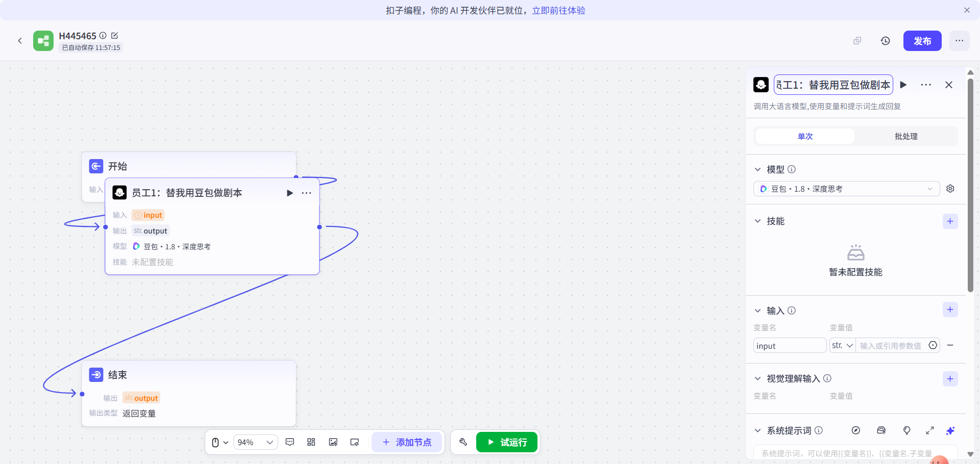The width and height of the screenshot is (980, 464).
Task: Click the 员工1 node avatar on canvas
Action: point(119,193)
